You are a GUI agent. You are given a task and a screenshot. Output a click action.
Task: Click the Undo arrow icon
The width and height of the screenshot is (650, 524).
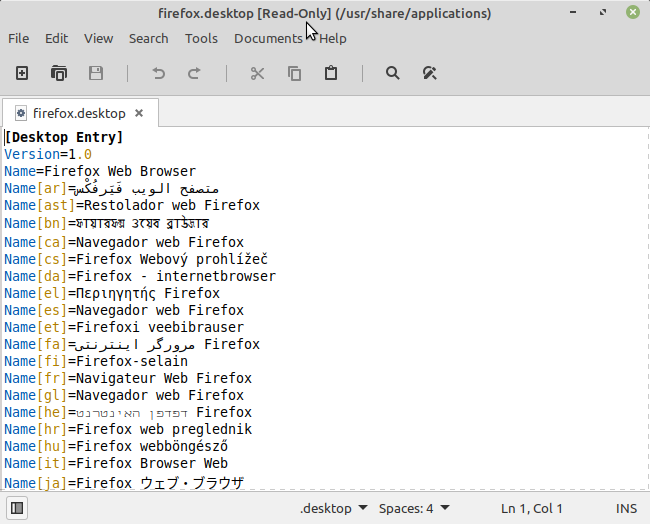click(158, 73)
